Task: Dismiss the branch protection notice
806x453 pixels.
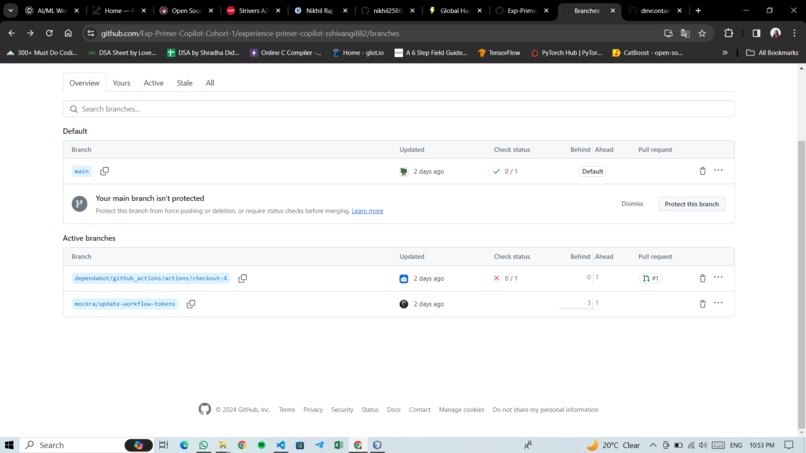Action: tap(632, 204)
